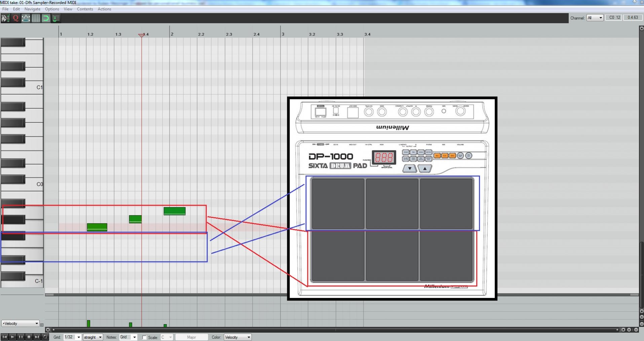Toggle the green snap magnet icon
The height and width of the screenshot is (341, 644).
46,18
